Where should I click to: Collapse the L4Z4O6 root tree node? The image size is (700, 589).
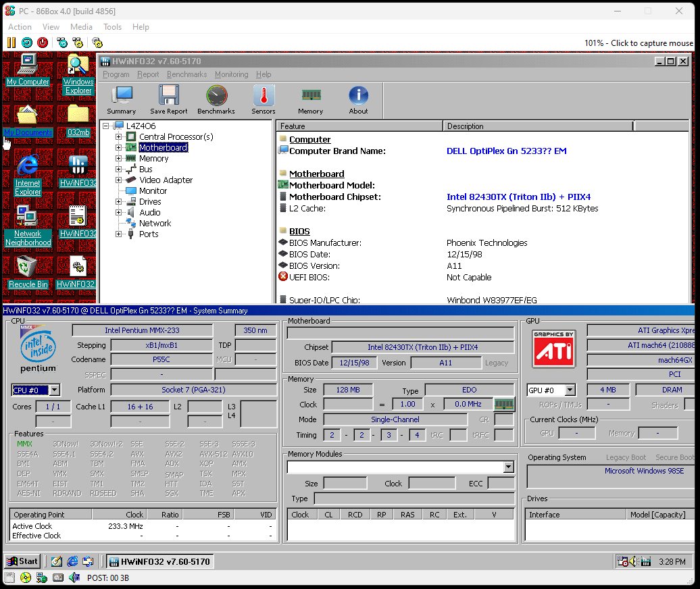click(106, 126)
